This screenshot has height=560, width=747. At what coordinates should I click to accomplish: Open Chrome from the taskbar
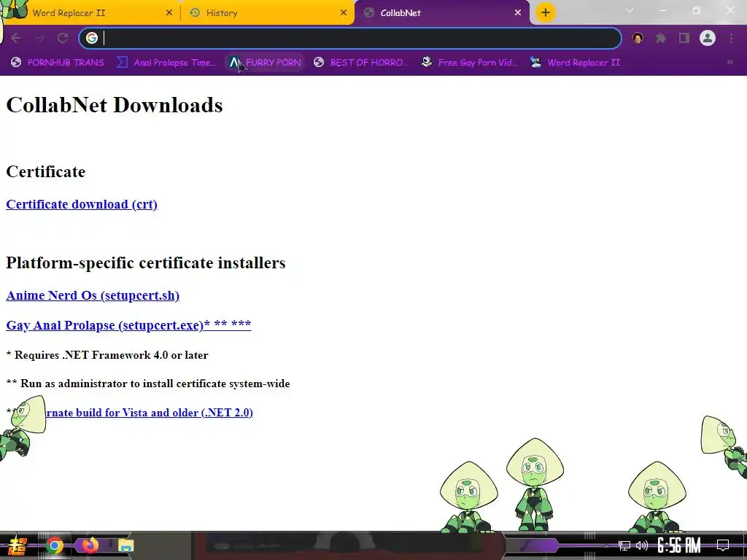(x=54, y=545)
